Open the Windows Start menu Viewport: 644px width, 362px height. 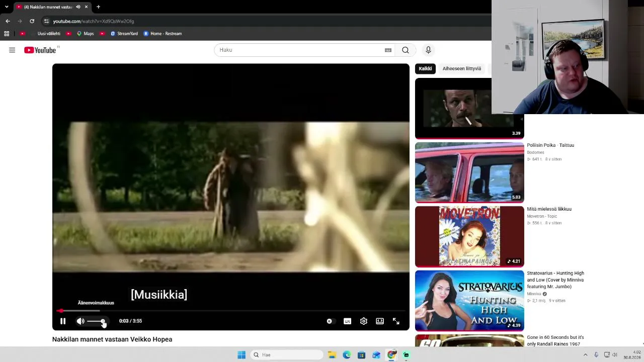point(242,355)
